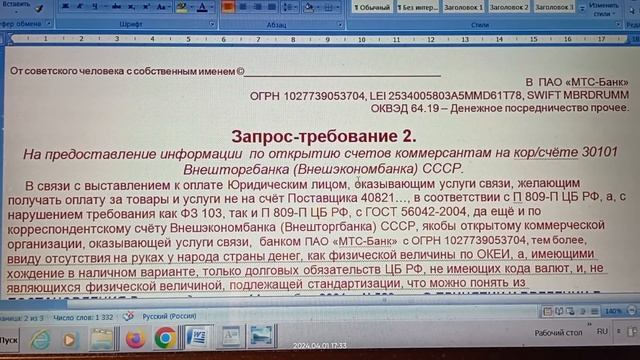Screen dimensions: 640x360
Task: Open Google Chrome from the taskbar
Action: (x=165, y=338)
